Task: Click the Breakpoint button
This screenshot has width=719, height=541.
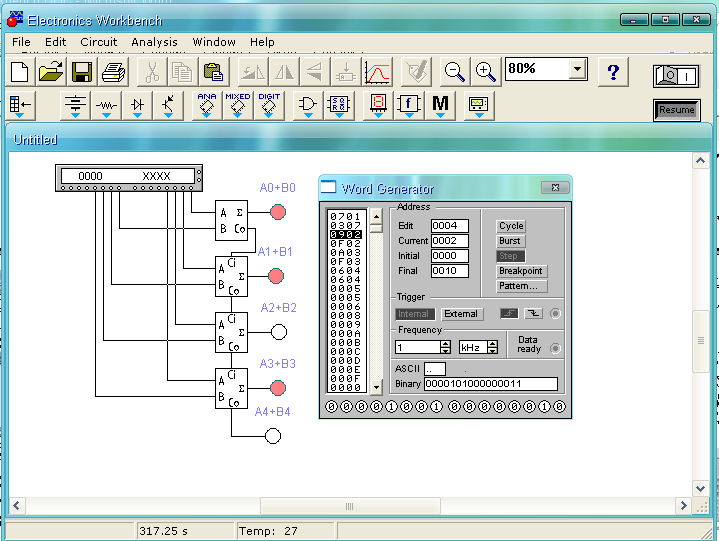Action: (522, 271)
